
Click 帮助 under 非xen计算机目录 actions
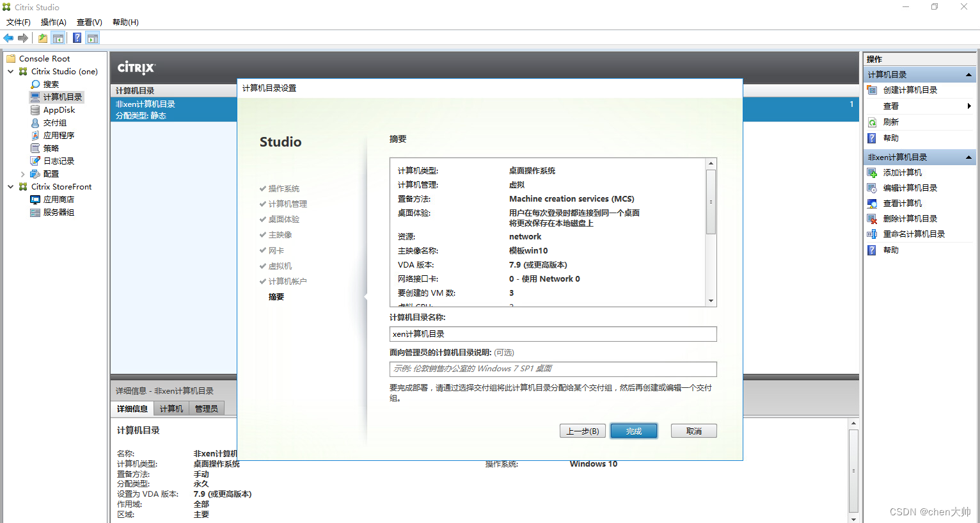pos(891,250)
